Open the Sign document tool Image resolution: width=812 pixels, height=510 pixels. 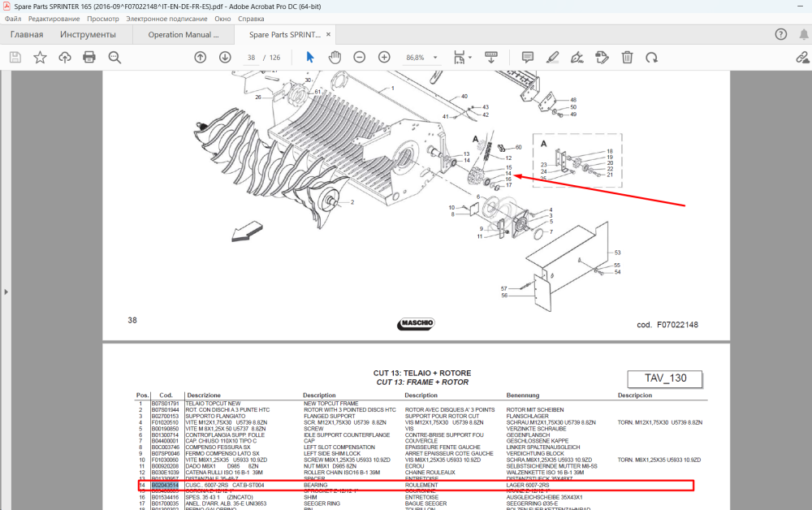point(577,58)
